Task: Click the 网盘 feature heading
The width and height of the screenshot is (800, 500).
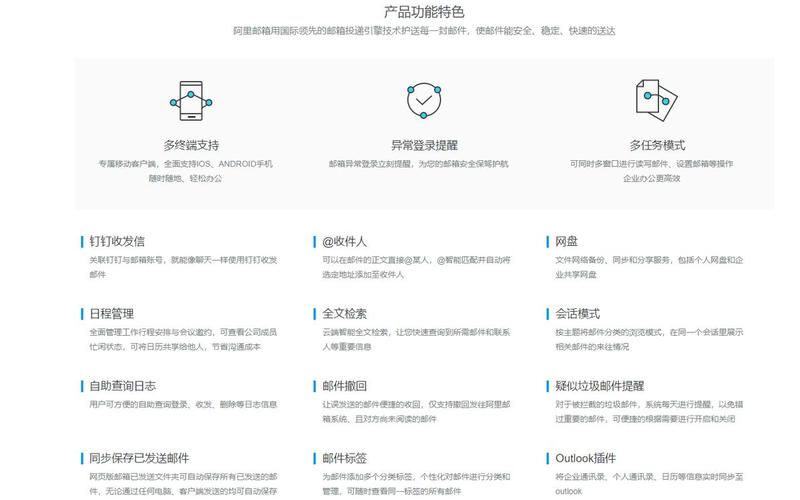Action: coord(566,241)
